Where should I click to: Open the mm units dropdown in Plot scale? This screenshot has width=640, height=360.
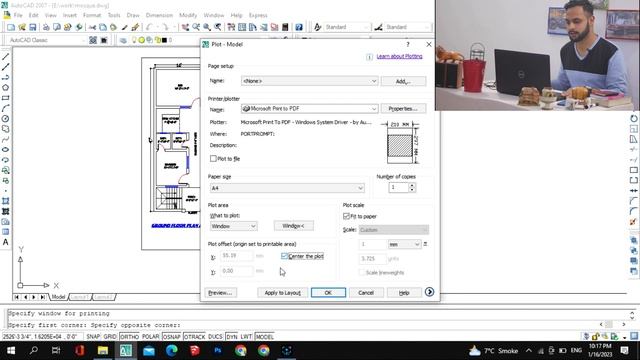pos(404,244)
